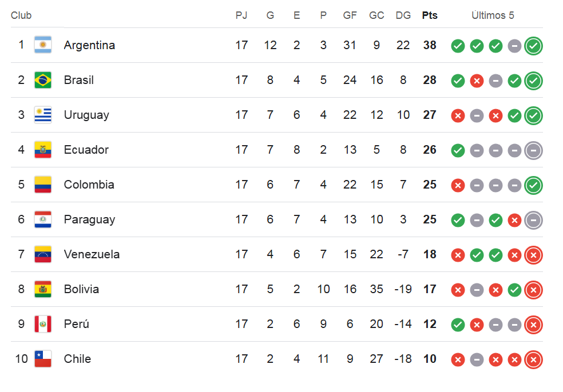Click the Últimos 5 column header
563x392 pixels.
493,15
